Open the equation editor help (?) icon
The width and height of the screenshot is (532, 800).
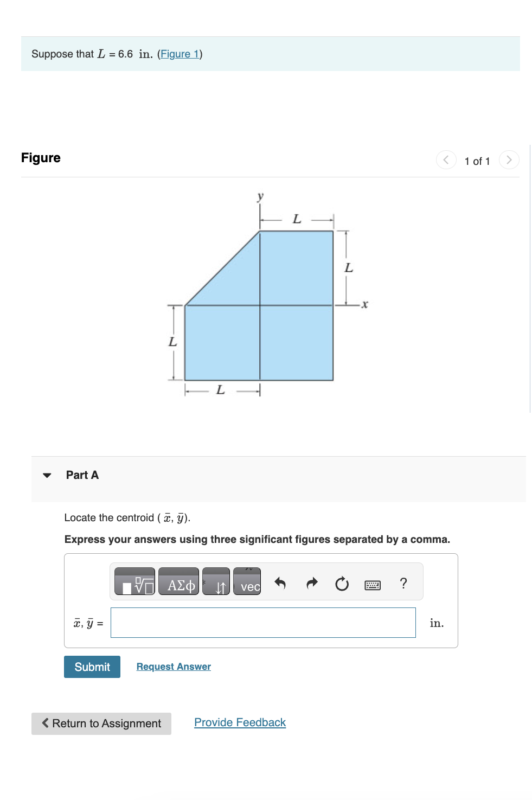[403, 583]
